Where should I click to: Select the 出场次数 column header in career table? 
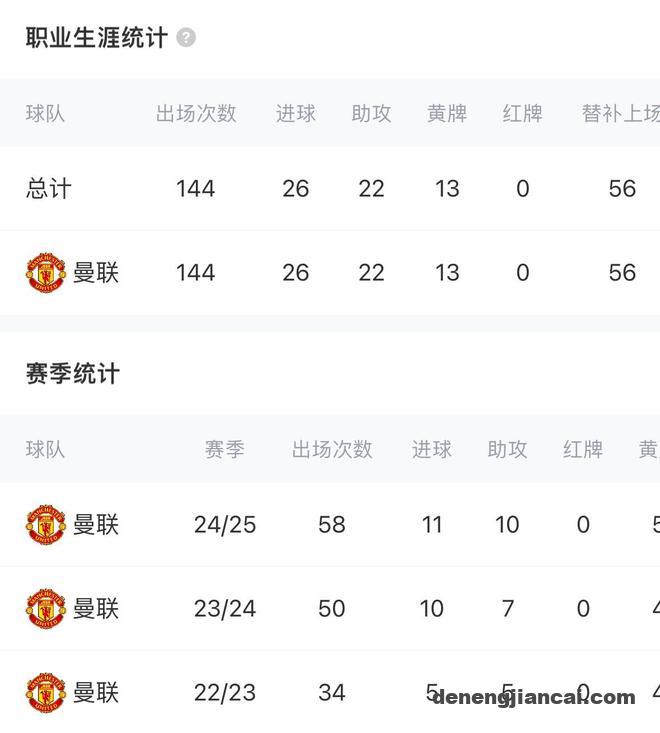196,114
